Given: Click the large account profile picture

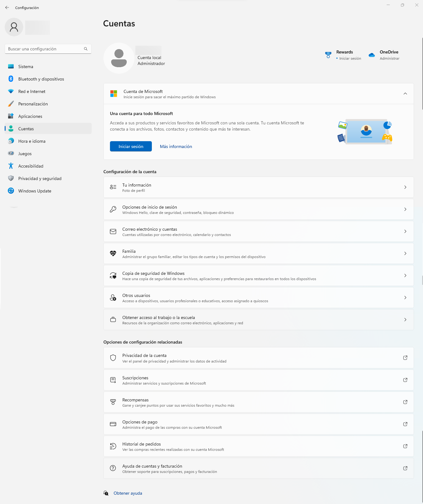Looking at the screenshot, I should (119, 58).
